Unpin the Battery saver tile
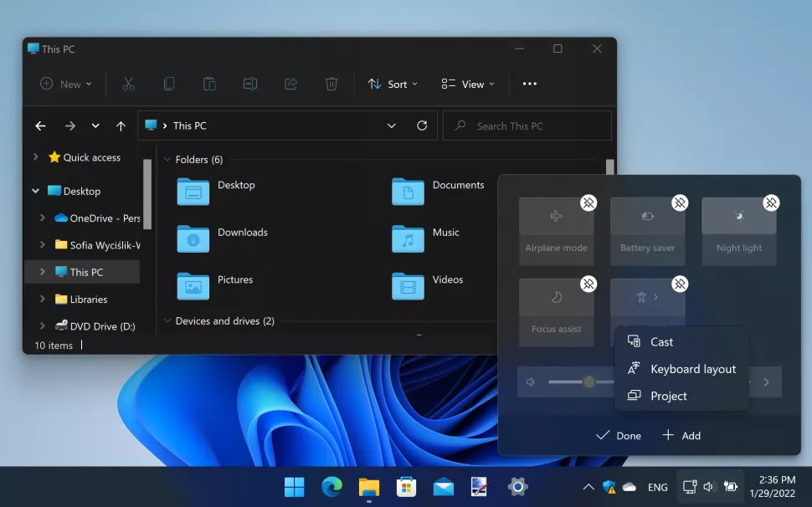The image size is (812, 507). coord(680,202)
